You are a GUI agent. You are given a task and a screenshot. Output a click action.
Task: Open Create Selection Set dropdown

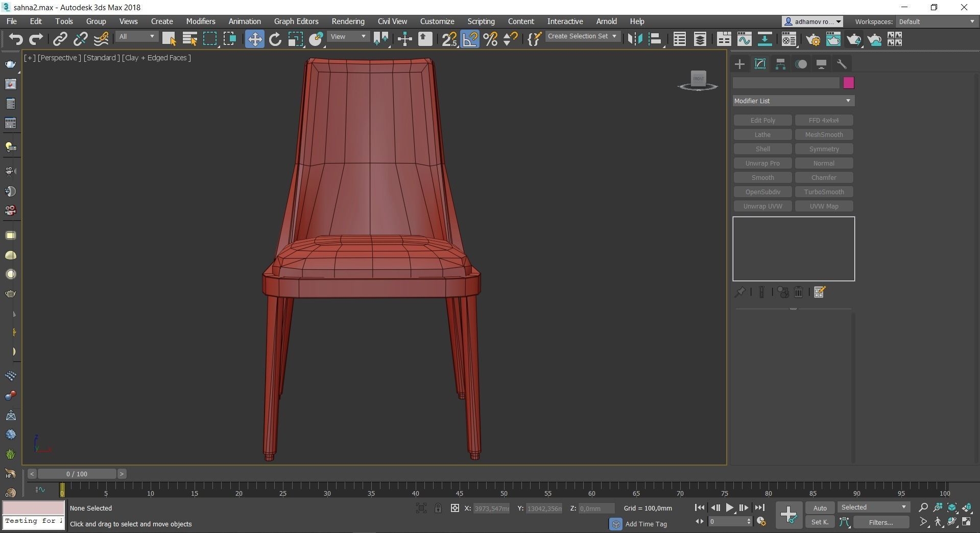click(582, 36)
